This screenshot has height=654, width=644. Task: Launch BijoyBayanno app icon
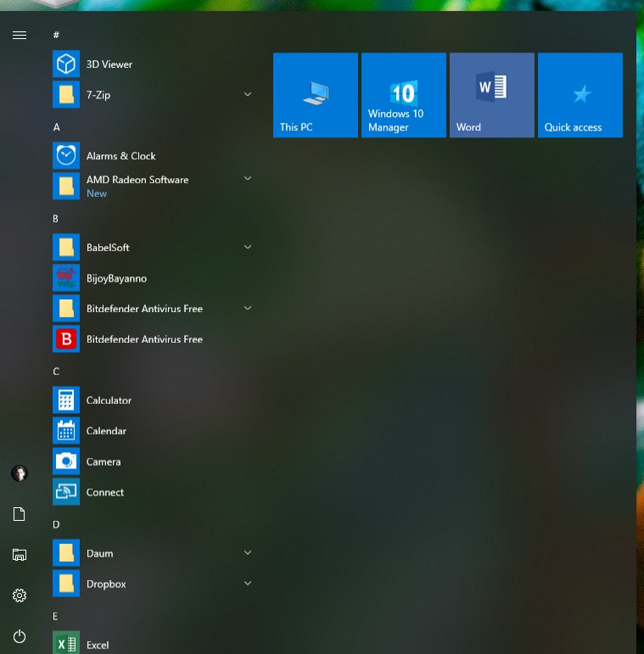[x=66, y=277]
